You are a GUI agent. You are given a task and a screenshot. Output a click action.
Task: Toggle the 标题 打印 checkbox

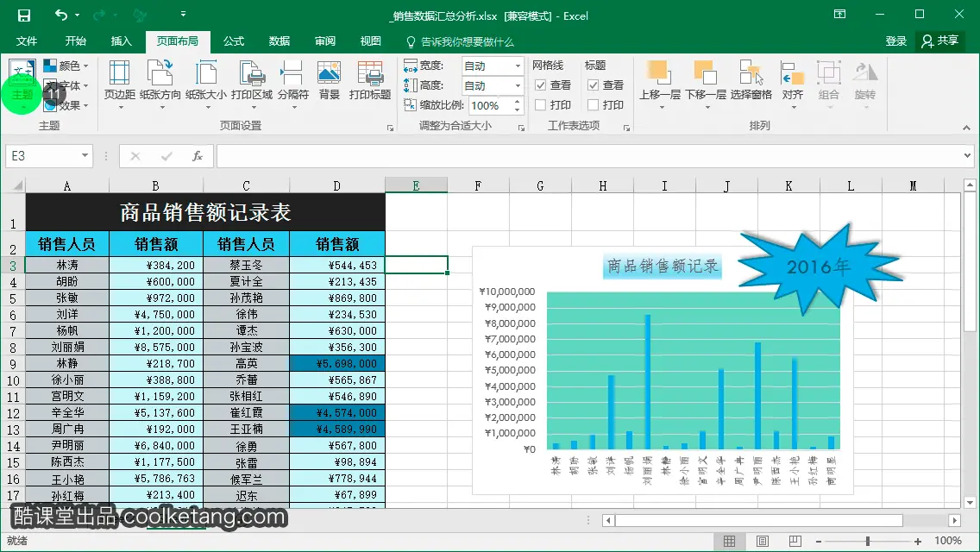click(x=594, y=105)
